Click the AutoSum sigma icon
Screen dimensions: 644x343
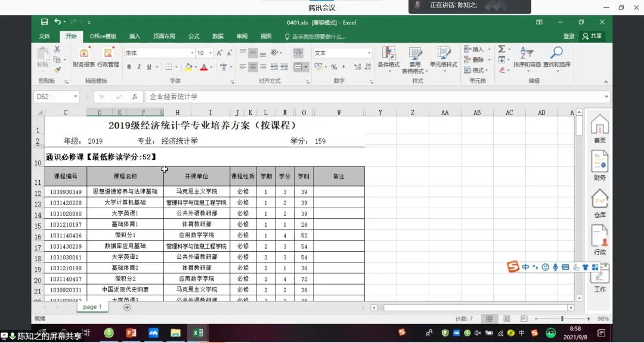(x=501, y=49)
